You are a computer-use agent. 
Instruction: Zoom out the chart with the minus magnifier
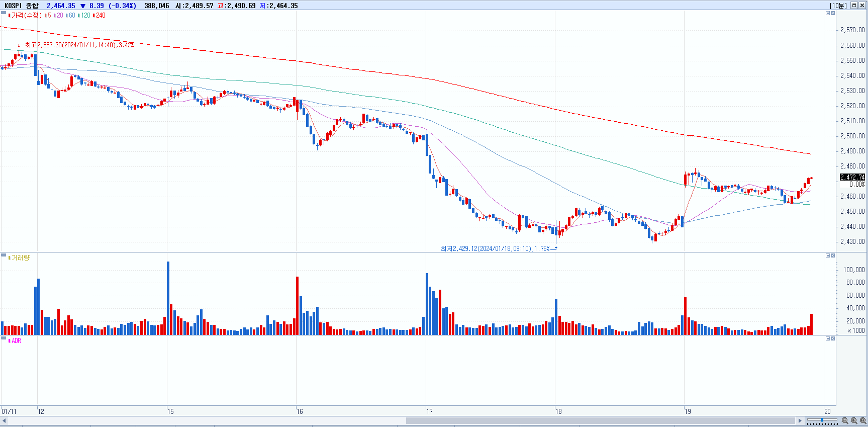[x=845, y=420]
